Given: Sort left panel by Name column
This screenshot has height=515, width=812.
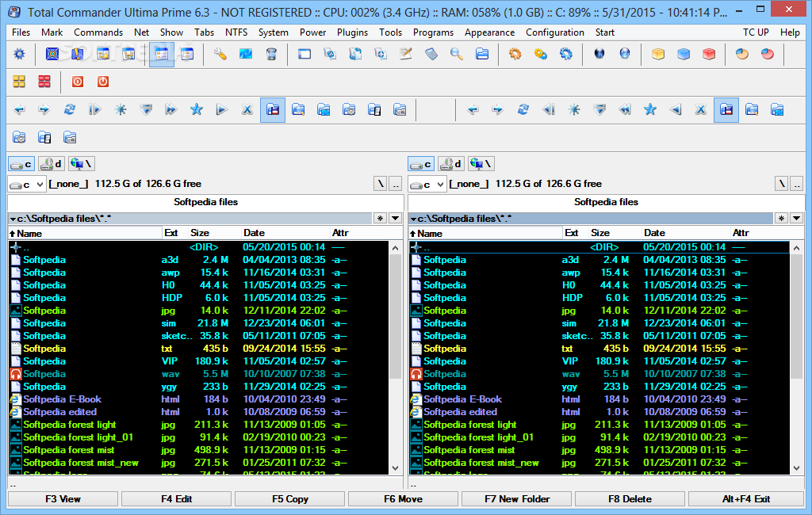Looking at the screenshot, I should (85, 234).
